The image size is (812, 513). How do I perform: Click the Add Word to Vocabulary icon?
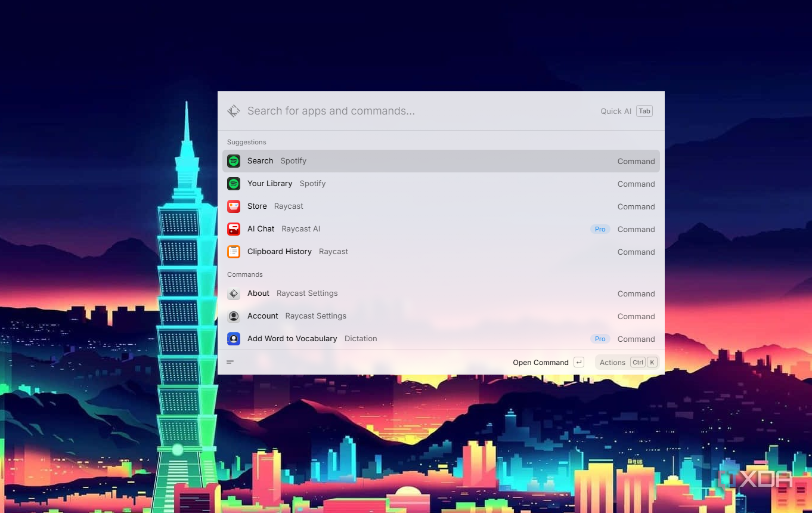(234, 339)
